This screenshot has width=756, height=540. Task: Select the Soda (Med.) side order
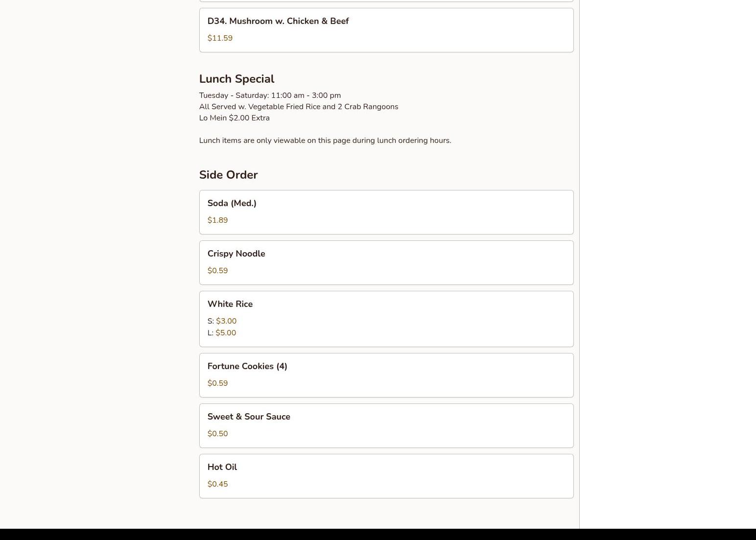pos(386,212)
